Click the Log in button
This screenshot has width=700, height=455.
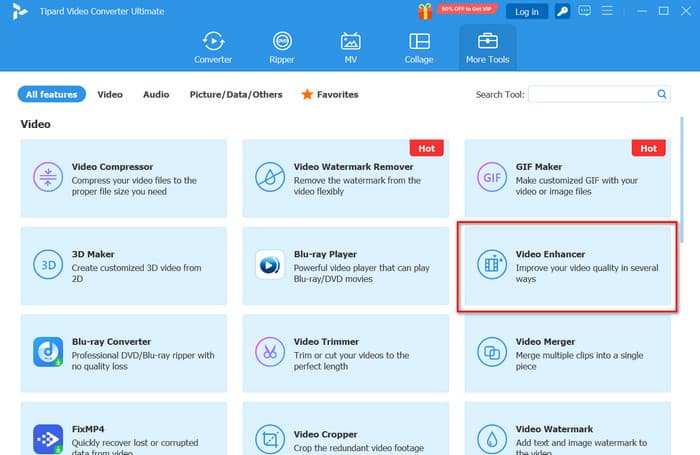click(527, 12)
